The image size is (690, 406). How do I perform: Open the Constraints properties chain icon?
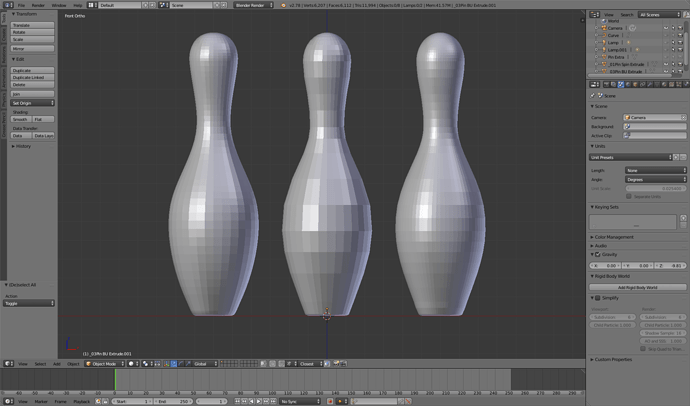coord(642,84)
